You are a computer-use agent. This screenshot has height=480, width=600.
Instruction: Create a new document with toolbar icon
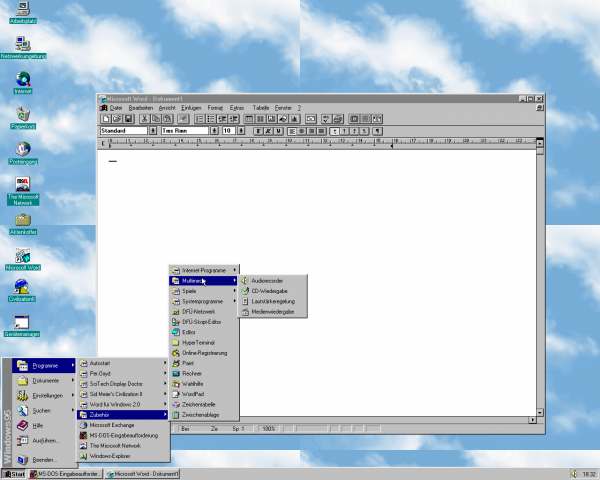(106, 119)
